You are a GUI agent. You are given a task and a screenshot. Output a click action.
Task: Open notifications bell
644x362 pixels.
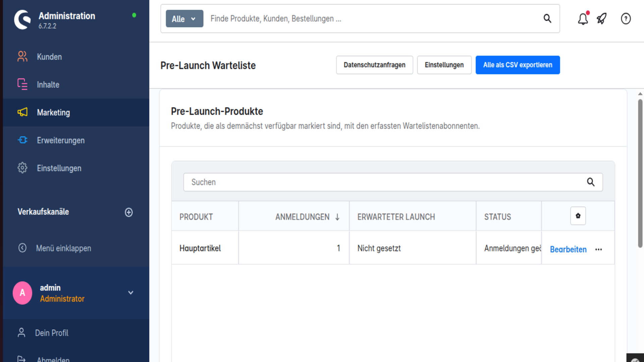pos(583,19)
